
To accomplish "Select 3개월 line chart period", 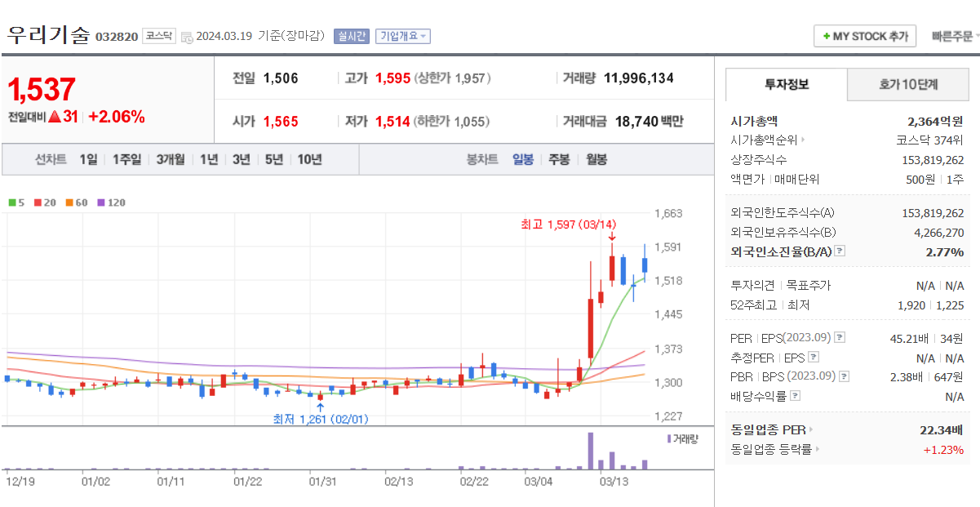I will [x=171, y=159].
